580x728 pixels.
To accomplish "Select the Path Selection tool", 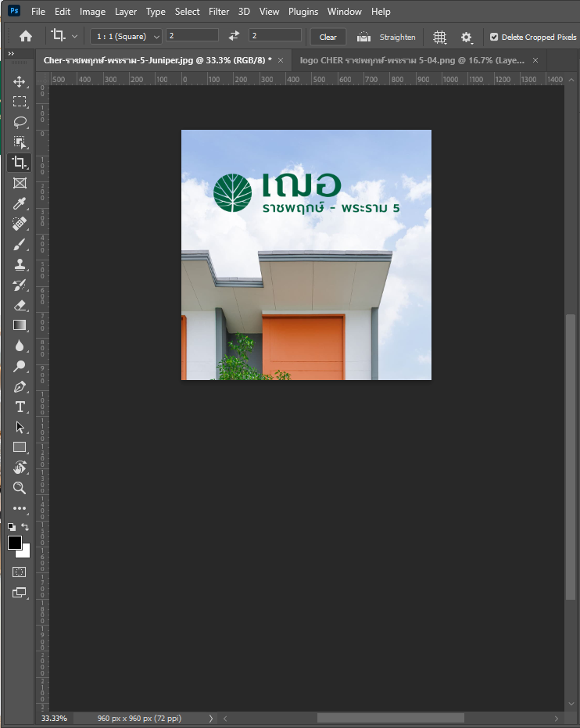I will click(x=19, y=427).
